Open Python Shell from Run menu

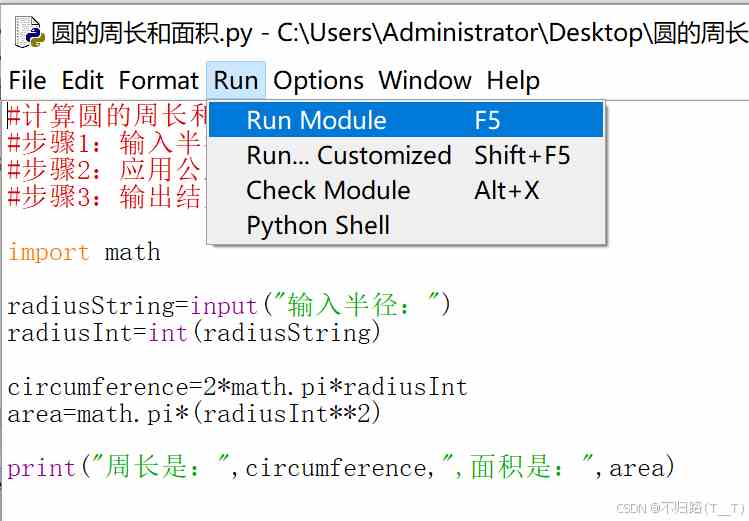(406, 225)
